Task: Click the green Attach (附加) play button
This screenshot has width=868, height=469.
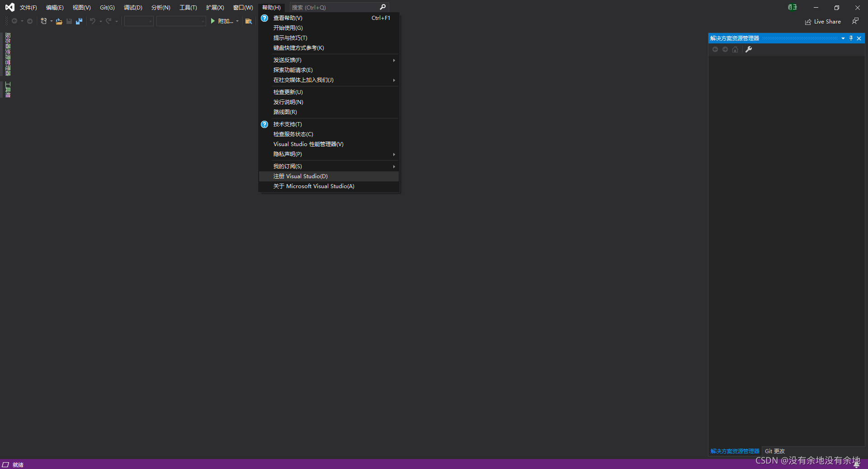Action: click(222, 21)
